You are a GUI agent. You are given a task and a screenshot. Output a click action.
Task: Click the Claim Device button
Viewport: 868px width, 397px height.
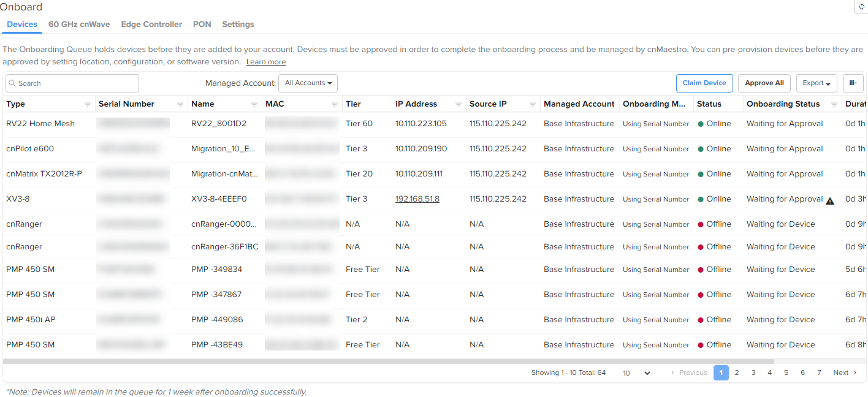pos(704,83)
